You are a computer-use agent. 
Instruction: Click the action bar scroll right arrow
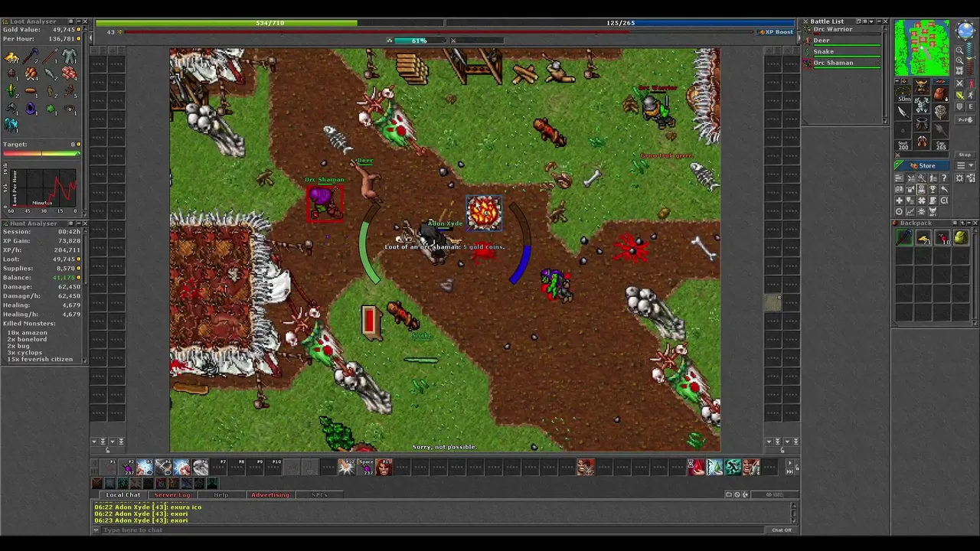tap(790, 464)
